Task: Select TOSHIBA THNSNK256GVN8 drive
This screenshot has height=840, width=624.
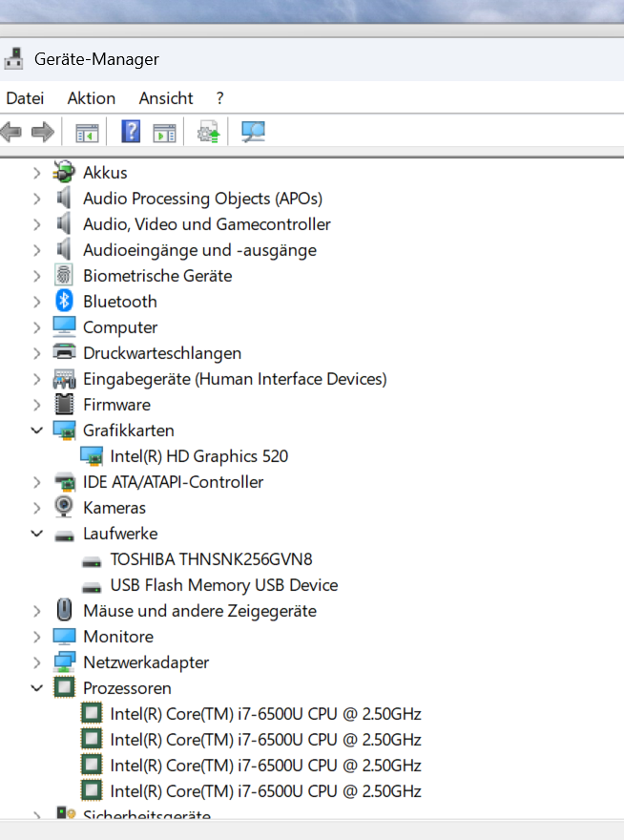Action: 211,559
